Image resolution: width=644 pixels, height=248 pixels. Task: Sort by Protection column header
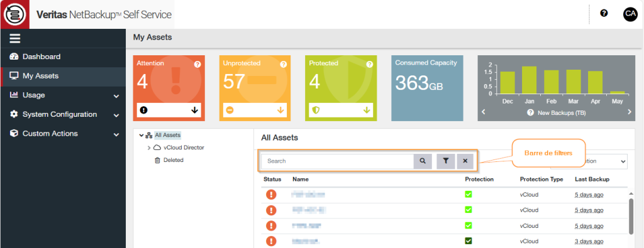click(479, 179)
